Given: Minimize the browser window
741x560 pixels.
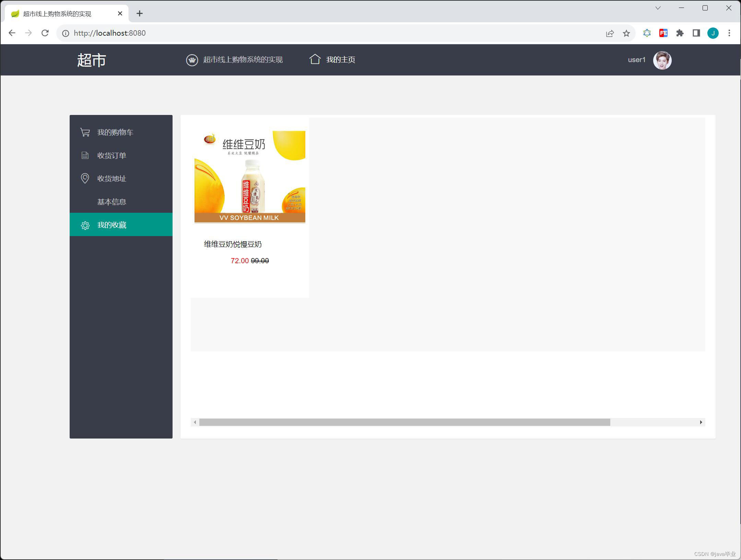Looking at the screenshot, I should click(x=681, y=8).
